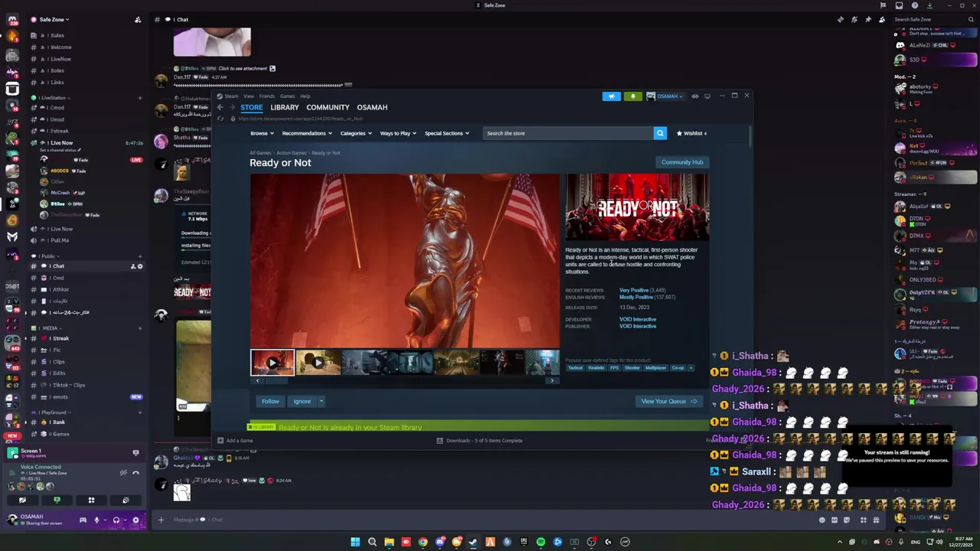Image resolution: width=980 pixels, height=551 pixels.
Task: Expand Recommendations store menu
Action: (x=307, y=133)
